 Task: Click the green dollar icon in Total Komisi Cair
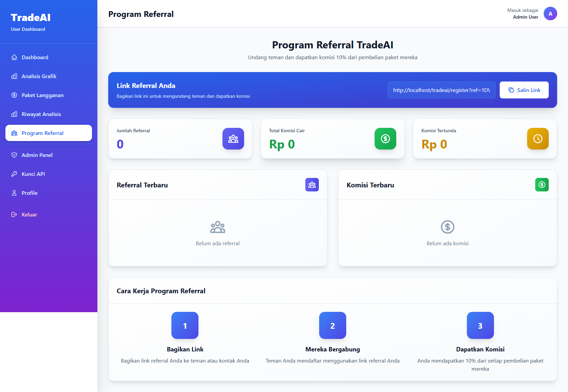[x=385, y=139]
